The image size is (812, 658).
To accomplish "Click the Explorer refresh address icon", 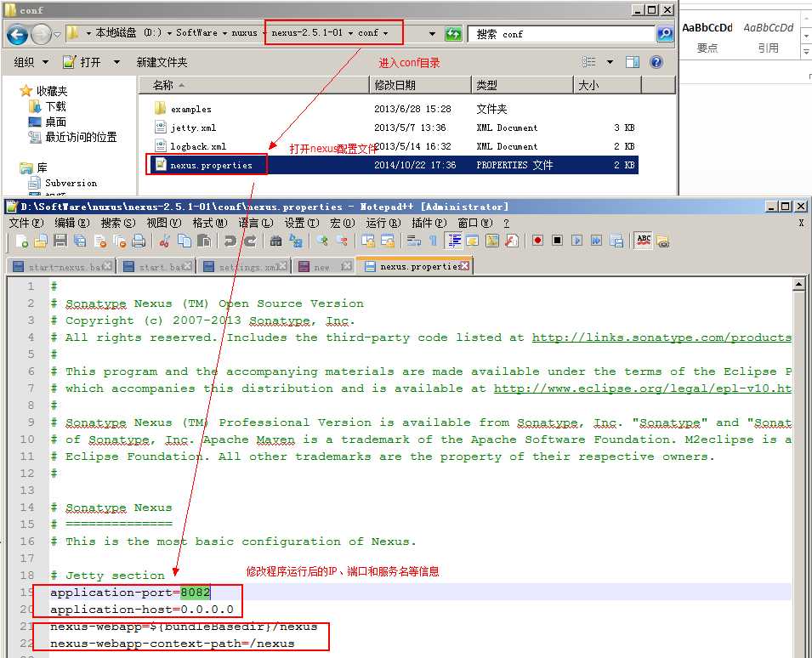I will [454, 34].
